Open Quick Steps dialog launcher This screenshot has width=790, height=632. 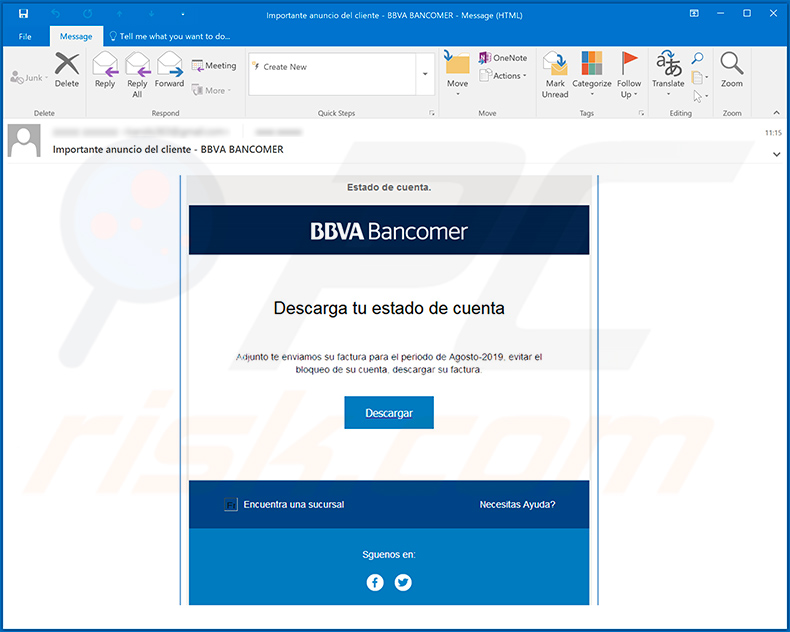point(432,113)
